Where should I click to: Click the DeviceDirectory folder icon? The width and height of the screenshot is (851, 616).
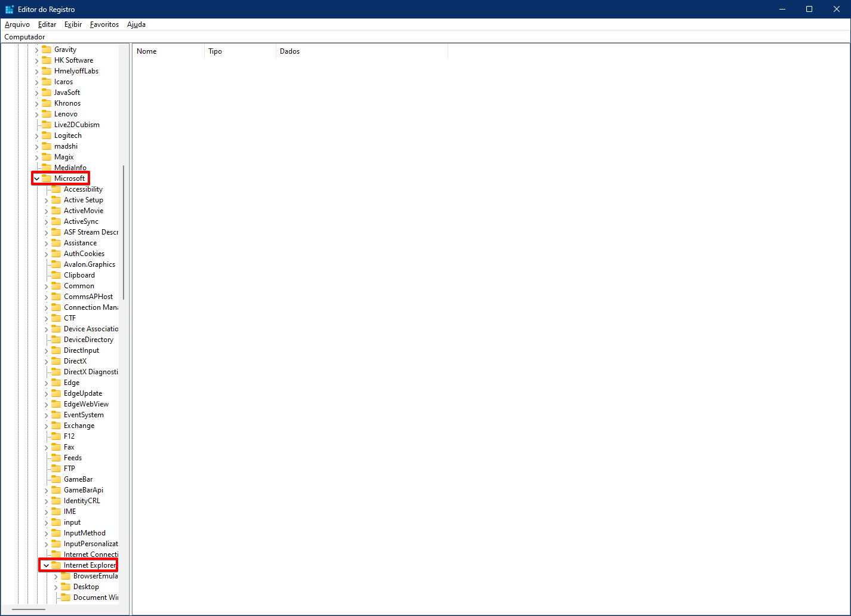[x=56, y=340]
